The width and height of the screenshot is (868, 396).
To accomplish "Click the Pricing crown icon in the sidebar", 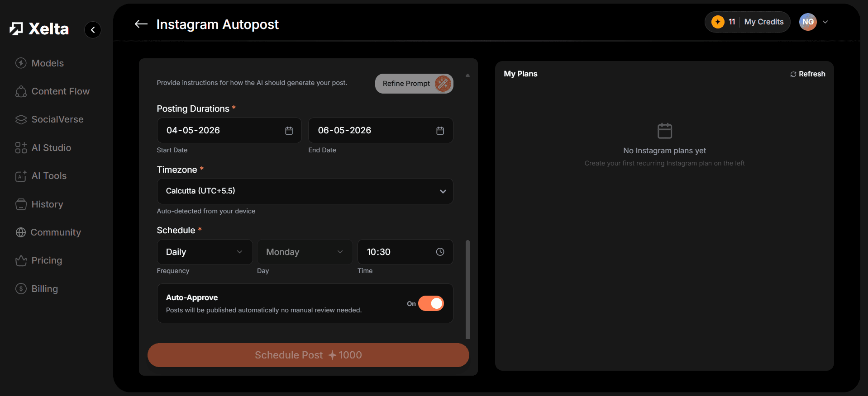I will click(x=21, y=260).
